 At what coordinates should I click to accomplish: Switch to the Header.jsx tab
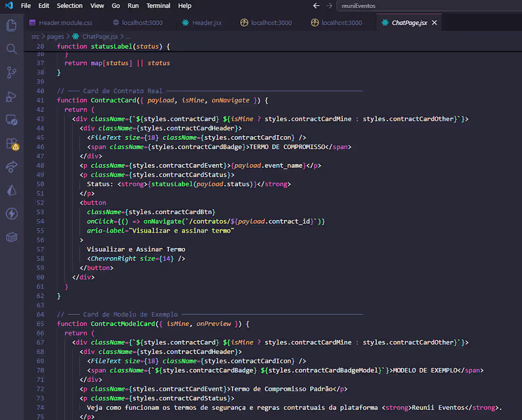point(202,23)
